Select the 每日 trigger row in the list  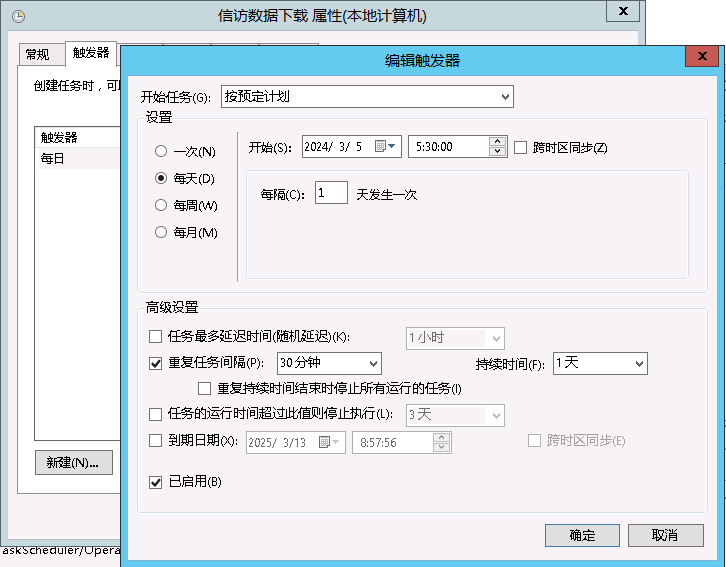pyautogui.click(x=77, y=159)
